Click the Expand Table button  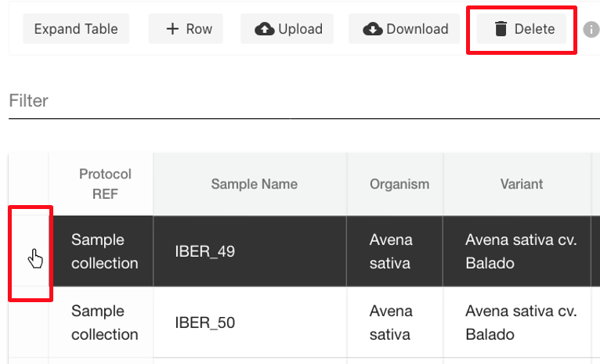[76, 29]
